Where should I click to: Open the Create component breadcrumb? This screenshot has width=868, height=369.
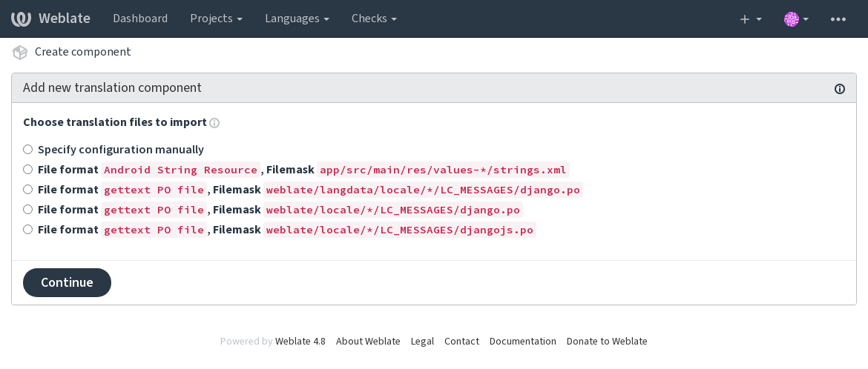click(83, 52)
